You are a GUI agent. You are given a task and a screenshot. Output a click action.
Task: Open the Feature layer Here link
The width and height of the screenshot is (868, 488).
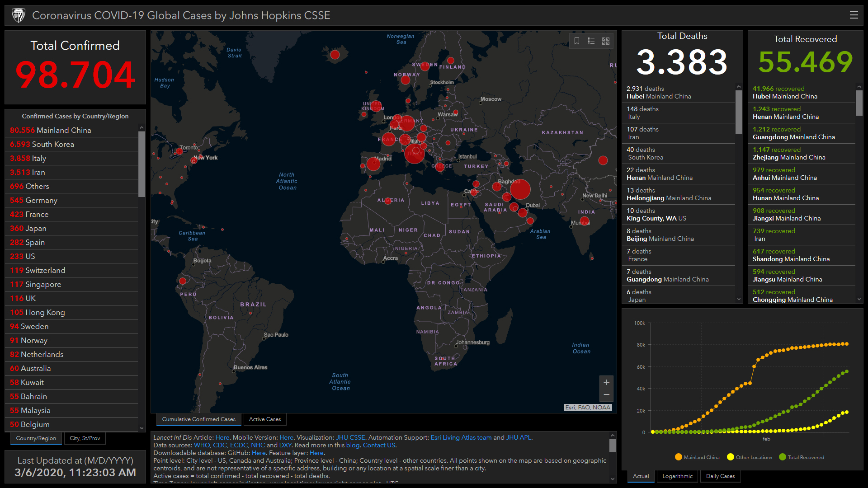click(x=316, y=453)
